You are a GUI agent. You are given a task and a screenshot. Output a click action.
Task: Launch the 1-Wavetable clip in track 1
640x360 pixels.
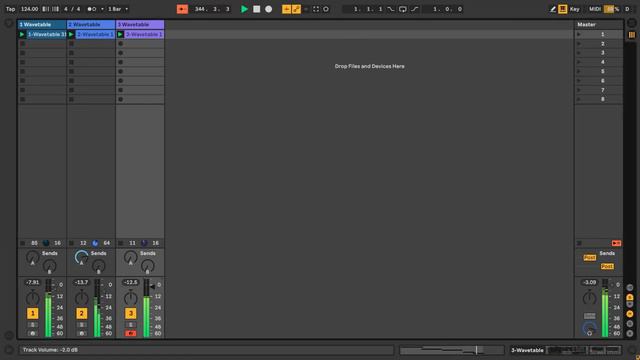(x=22, y=34)
